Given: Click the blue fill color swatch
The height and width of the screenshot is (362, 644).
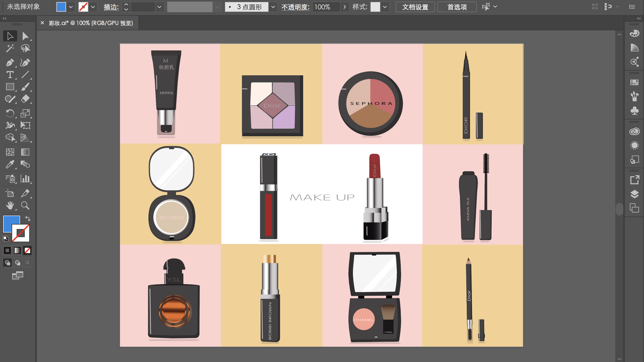Looking at the screenshot, I should click(61, 7).
